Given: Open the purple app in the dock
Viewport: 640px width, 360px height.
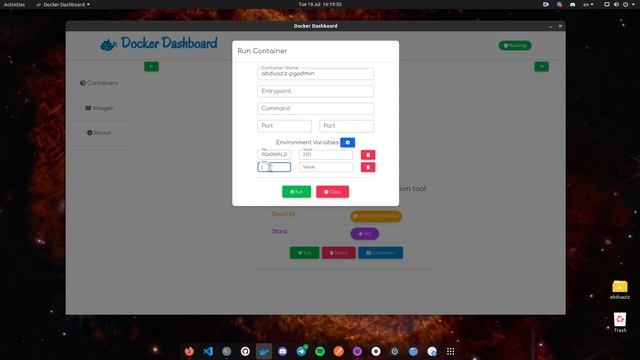Looking at the screenshot, I should click(357, 351).
